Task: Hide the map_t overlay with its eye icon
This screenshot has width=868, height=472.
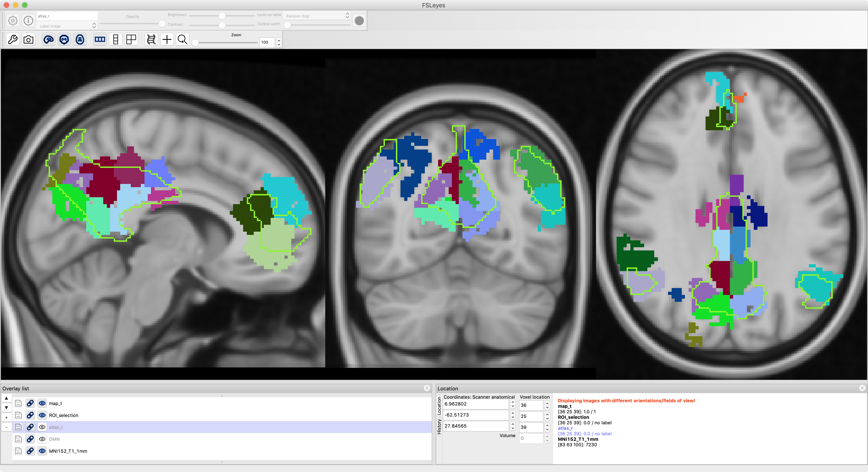Action: (42, 403)
